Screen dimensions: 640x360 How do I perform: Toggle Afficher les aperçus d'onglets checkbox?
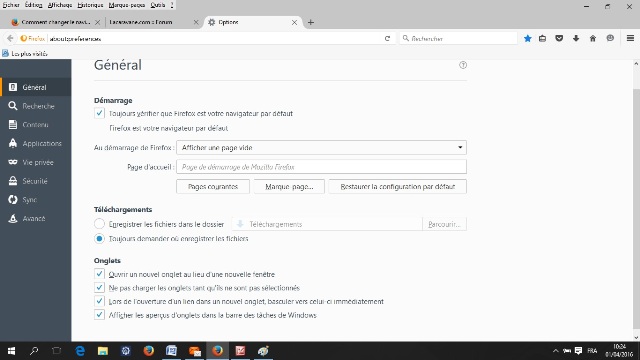pos(99,315)
